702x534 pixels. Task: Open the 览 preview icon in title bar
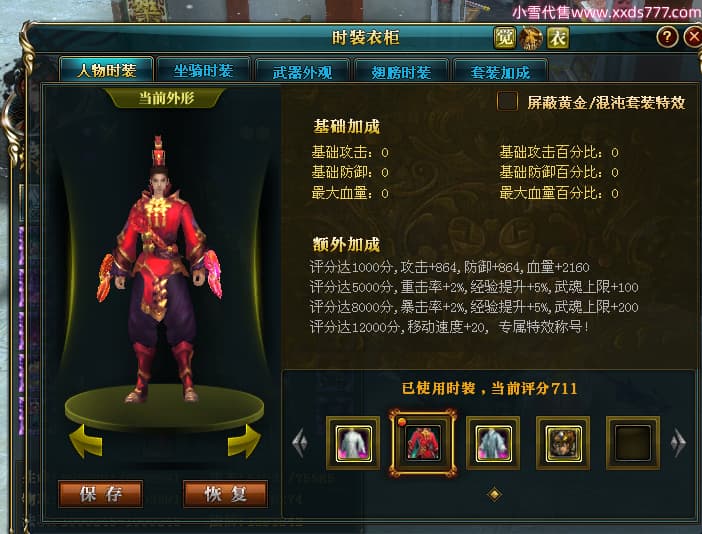coord(505,38)
